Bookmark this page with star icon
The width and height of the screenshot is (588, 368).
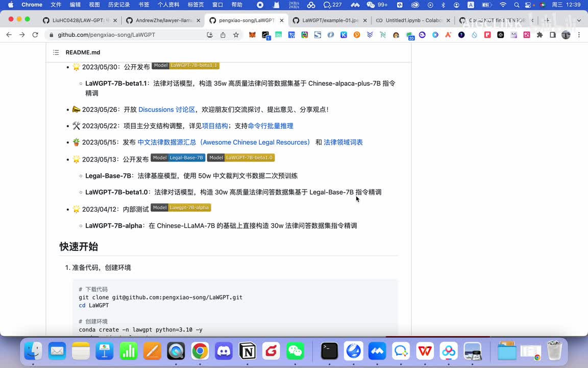[x=236, y=35]
